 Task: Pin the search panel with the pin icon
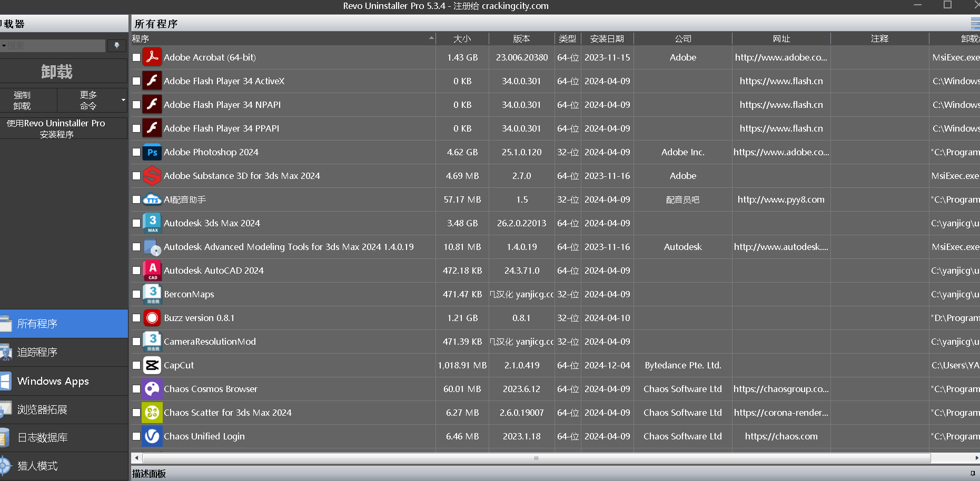pos(117,46)
